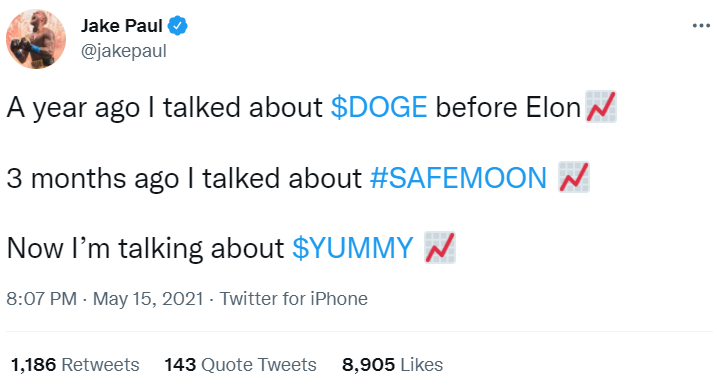View the 1,186 Retweets list
The height and width of the screenshot is (384, 721).
pyautogui.click(x=75, y=365)
